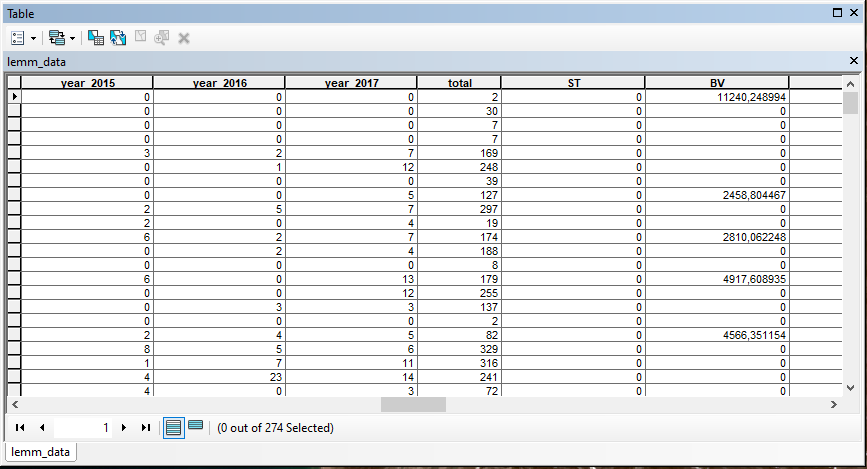Expand the Table Options dropdown arrow
This screenshot has width=867, height=469.
tap(33, 39)
